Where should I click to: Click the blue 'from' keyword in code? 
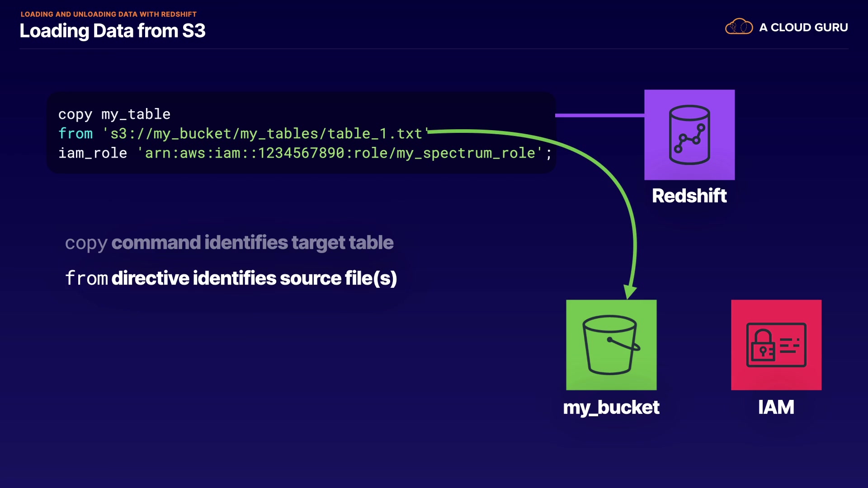point(75,134)
